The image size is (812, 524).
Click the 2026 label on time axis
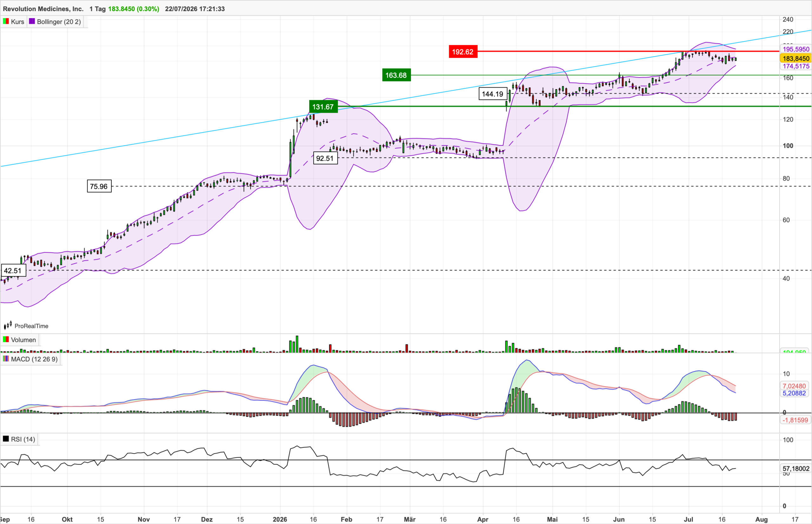280,519
